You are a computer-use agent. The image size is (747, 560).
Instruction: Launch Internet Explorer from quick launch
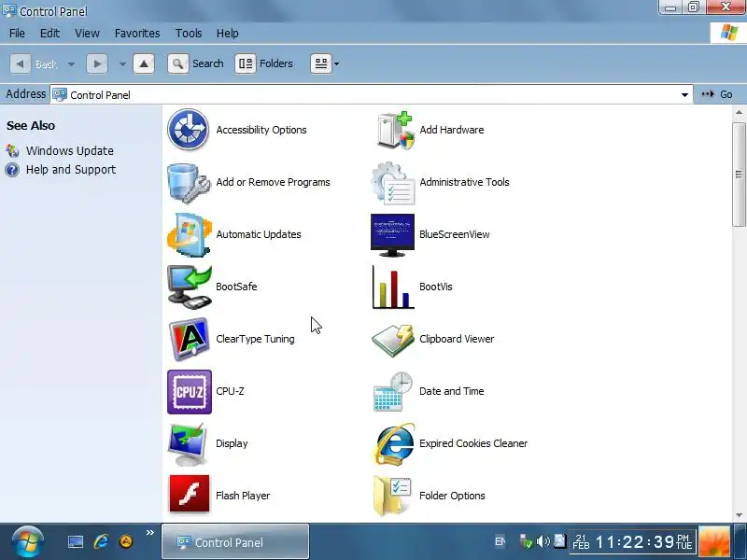pos(101,542)
